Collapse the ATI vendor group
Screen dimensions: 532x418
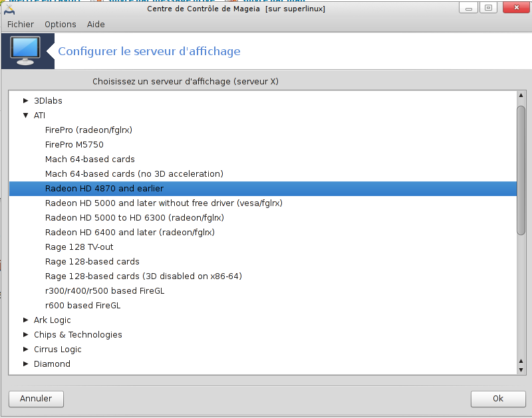25,115
